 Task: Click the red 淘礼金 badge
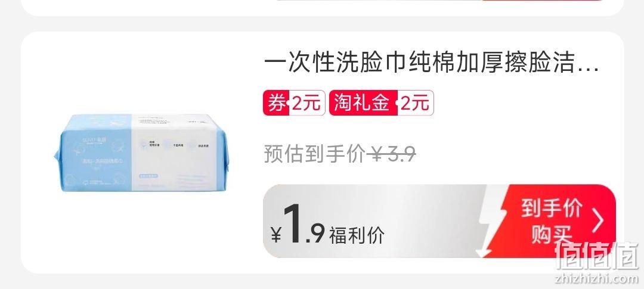pyautogui.click(x=363, y=102)
